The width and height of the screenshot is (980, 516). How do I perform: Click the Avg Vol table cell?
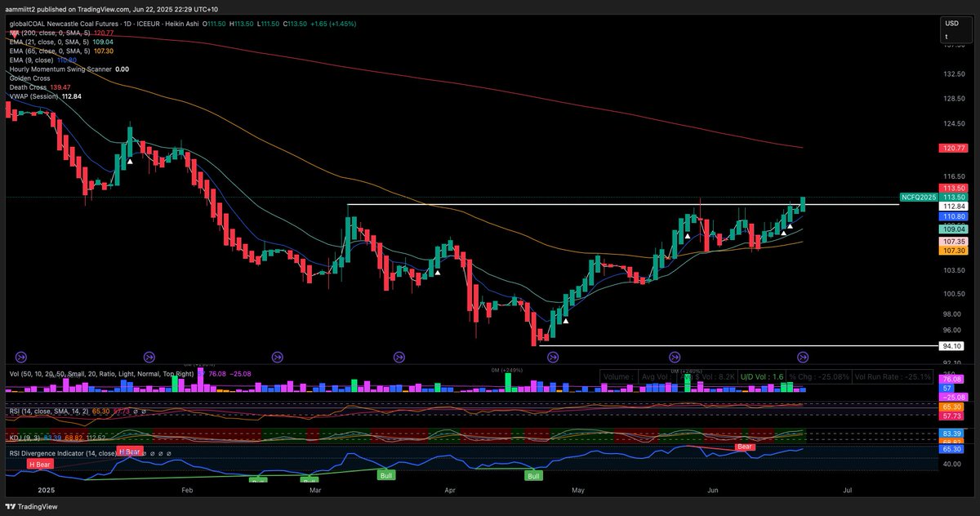pyautogui.click(x=659, y=377)
